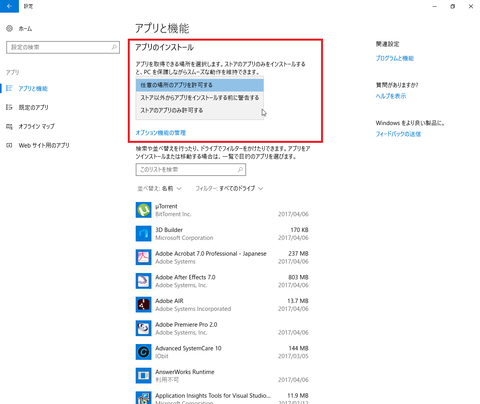480x404 pixels.
Task: Click the 803 MB size value
Action: tap(298, 277)
